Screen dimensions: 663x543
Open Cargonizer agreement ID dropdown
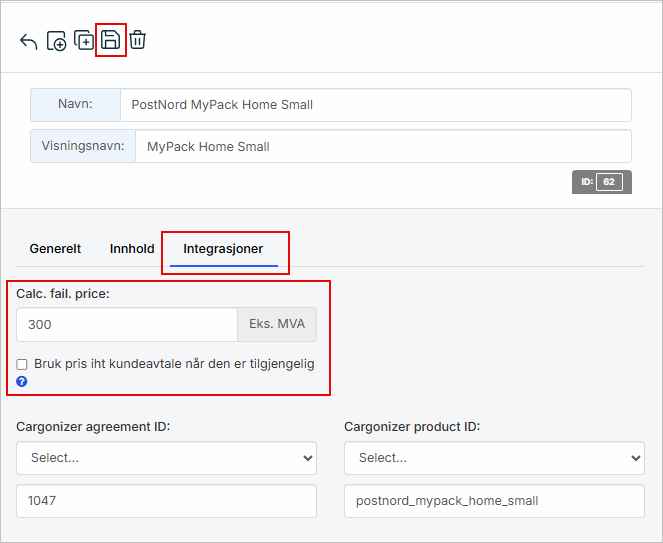(x=166, y=458)
